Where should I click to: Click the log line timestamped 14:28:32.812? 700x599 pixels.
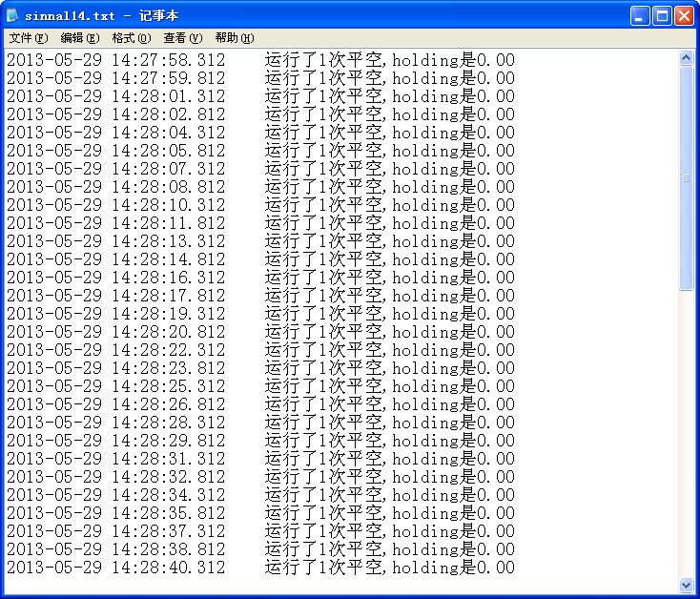260,477
